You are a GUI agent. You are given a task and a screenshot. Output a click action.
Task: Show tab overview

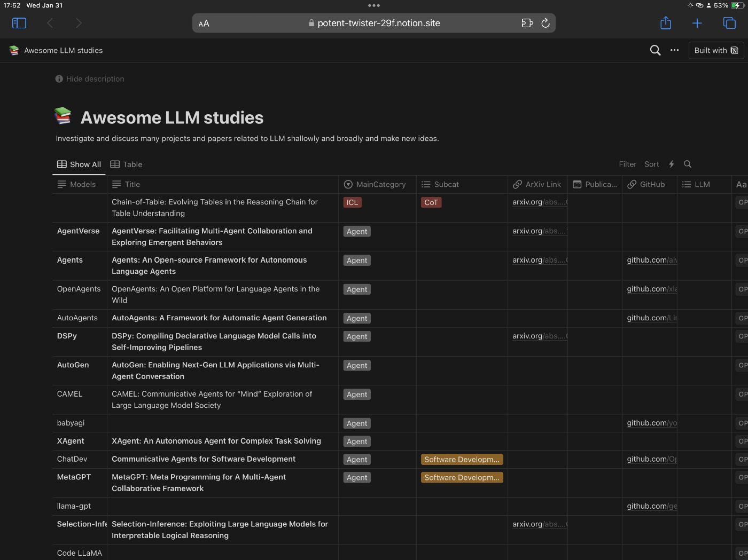click(729, 23)
